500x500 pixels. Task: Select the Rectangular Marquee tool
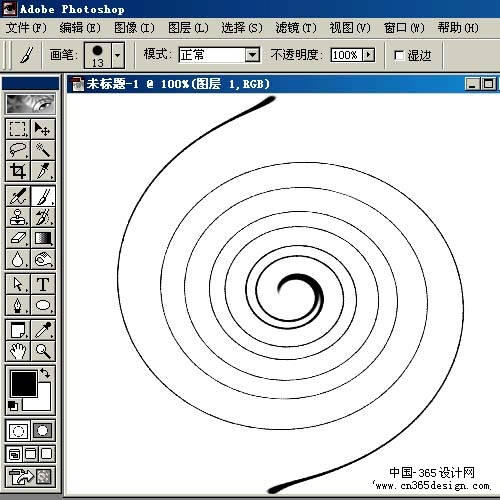click(x=18, y=129)
